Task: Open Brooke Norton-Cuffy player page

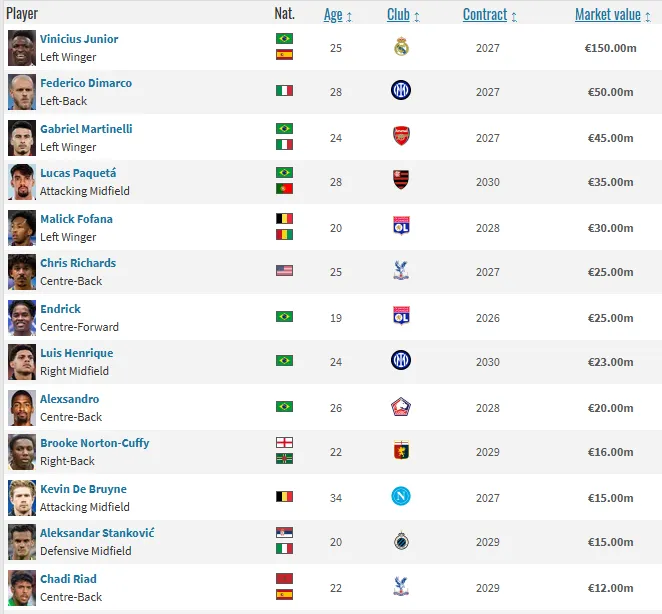Action: tap(94, 443)
